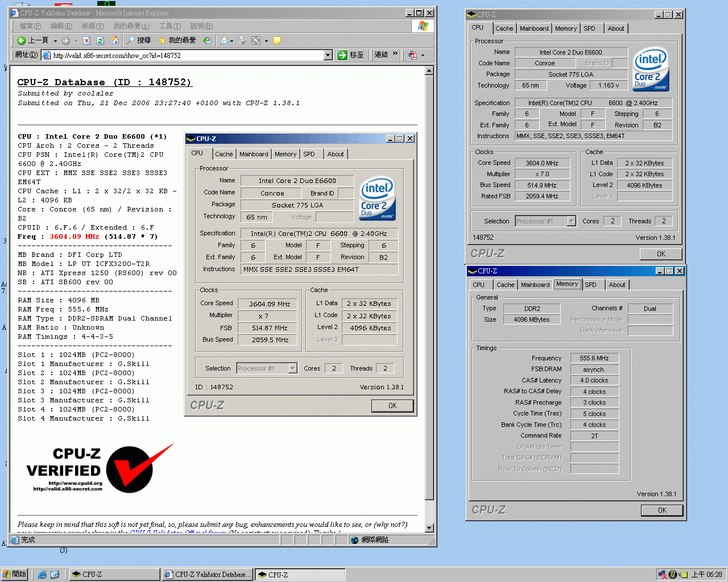Switch to Mainboard tab in bottom CPU-Z window
Image resolution: width=728 pixels, height=582 pixels.
click(535, 285)
